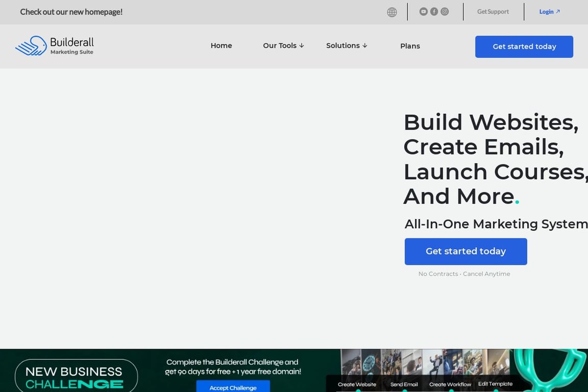
Task: Select the Edit Template step label
Action: coord(495,384)
